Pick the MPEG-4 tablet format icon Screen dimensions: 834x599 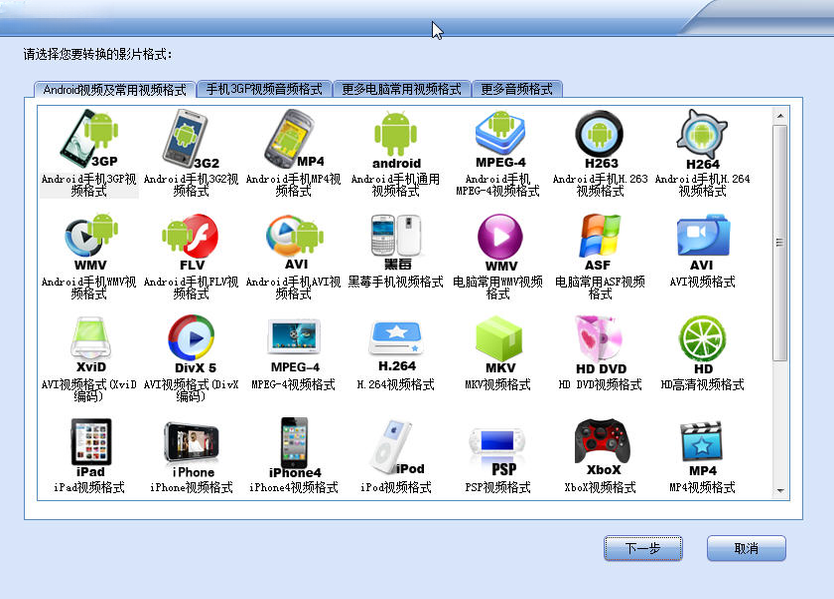(294, 345)
